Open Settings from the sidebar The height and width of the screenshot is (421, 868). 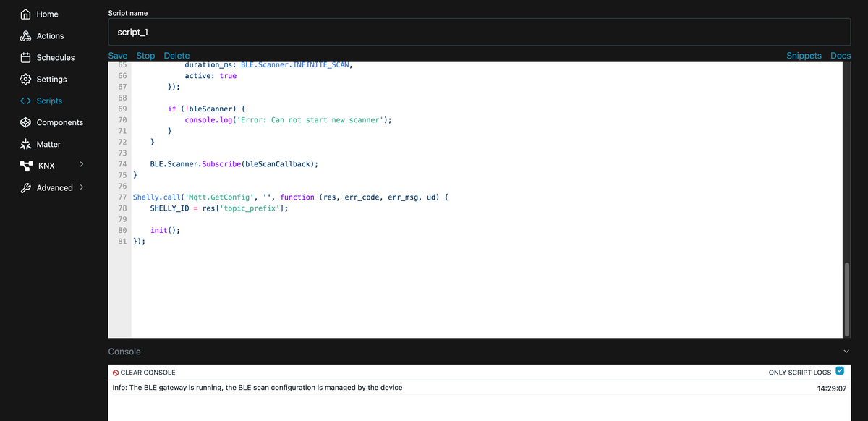tap(51, 79)
